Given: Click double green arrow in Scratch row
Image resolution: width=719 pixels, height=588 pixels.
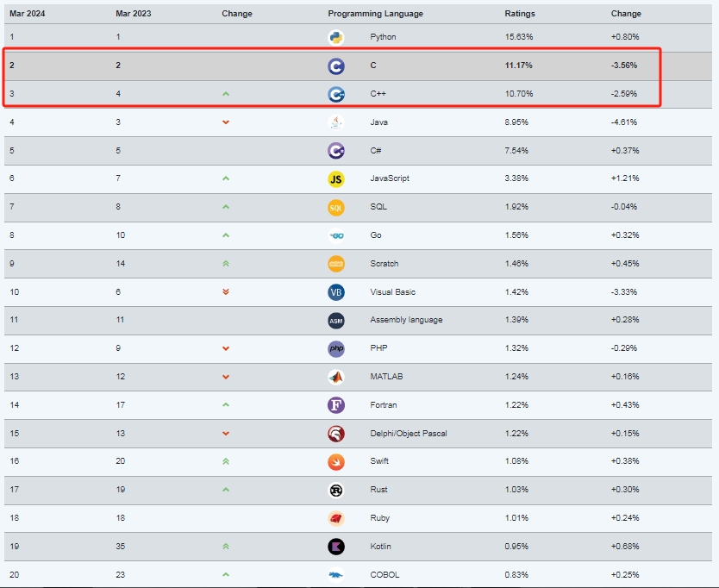Looking at the screenshot, I should 226,264.
